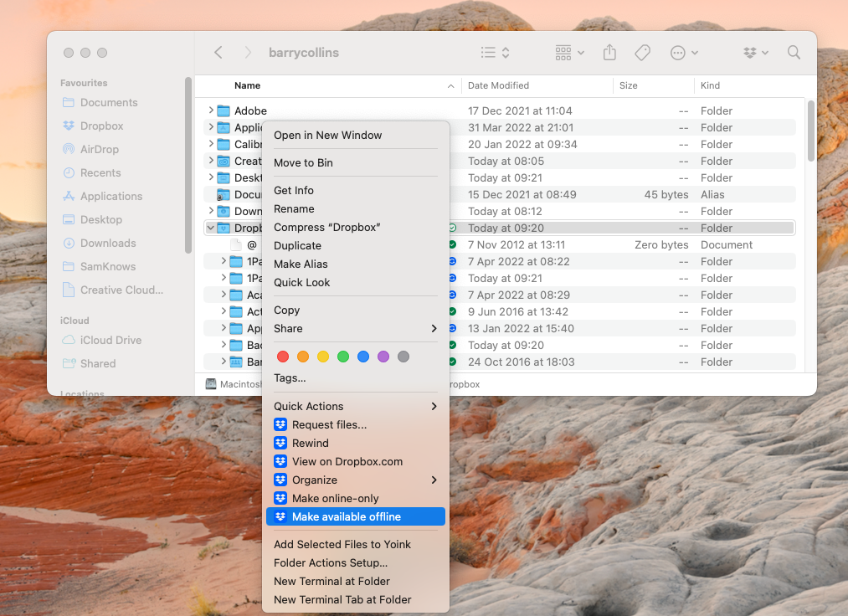Expand the folder modified 20 Jan 2022
848x616 pixels.
coord(211,144)
